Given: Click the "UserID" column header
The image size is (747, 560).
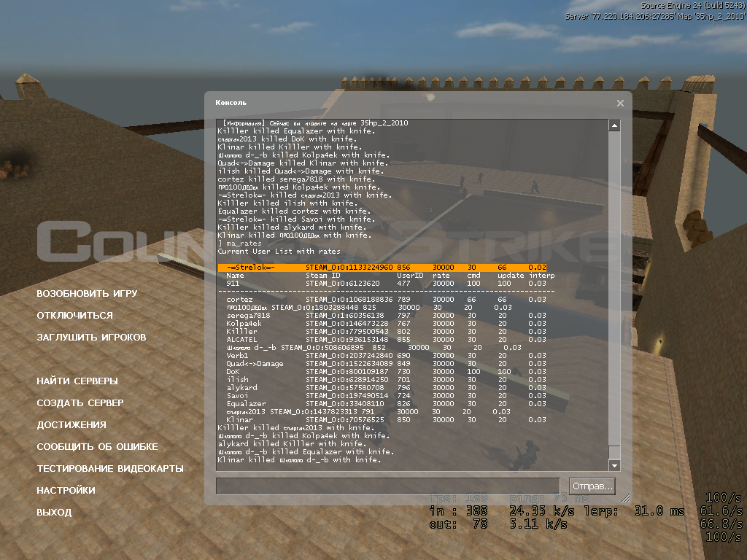Looking at the screenshot, I should [x=410, y=276].
